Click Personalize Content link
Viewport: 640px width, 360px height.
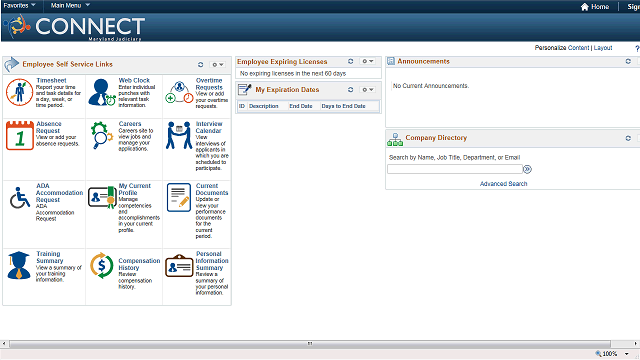[x=578, y=48]
